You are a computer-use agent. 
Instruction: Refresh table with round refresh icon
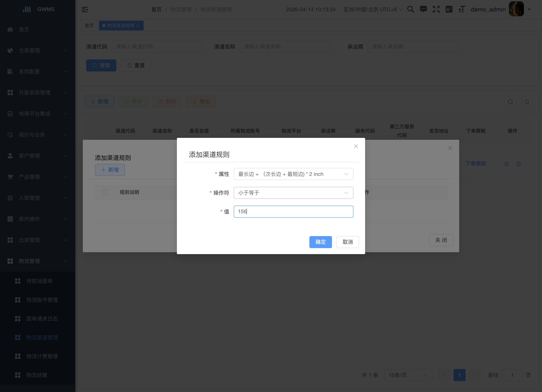pos(527,102)
